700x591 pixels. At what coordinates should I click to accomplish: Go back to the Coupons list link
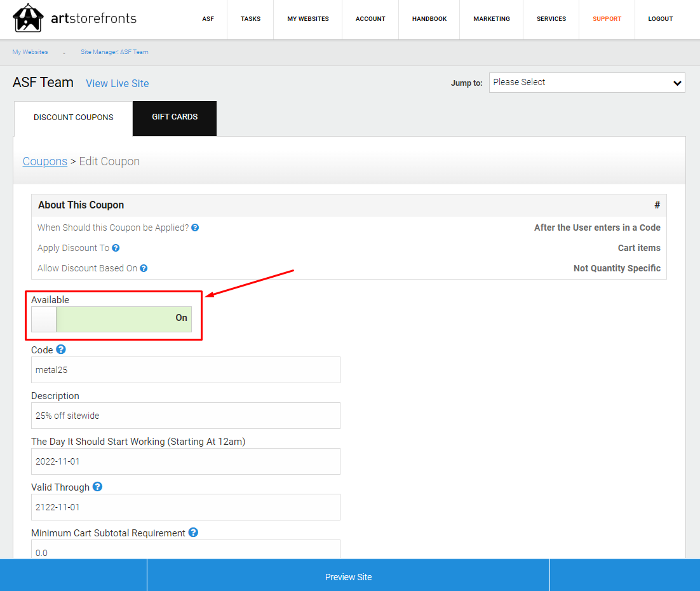click(45, 161)
